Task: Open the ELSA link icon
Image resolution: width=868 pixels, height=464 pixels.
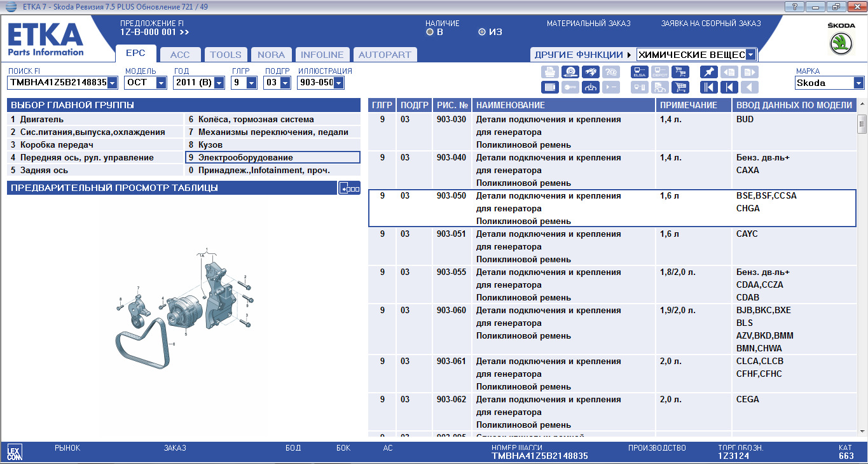Action: pyautogui.click(x=640, y=72)
